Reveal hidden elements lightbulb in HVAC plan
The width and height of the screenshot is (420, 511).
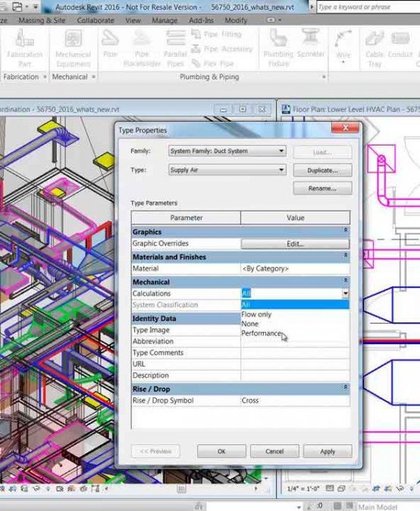point(412,488)
